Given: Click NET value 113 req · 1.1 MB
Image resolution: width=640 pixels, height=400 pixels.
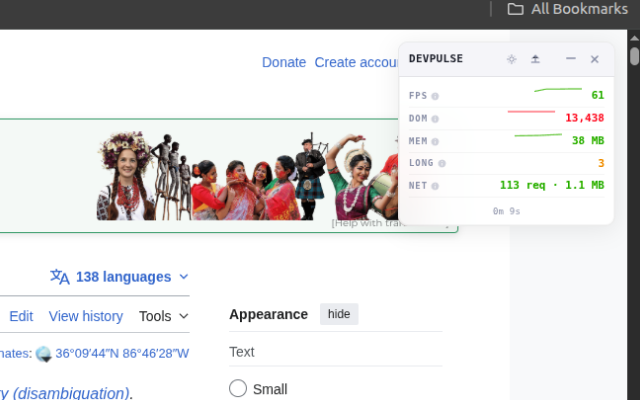Looking at the screenshot, I should coord(552,185).
